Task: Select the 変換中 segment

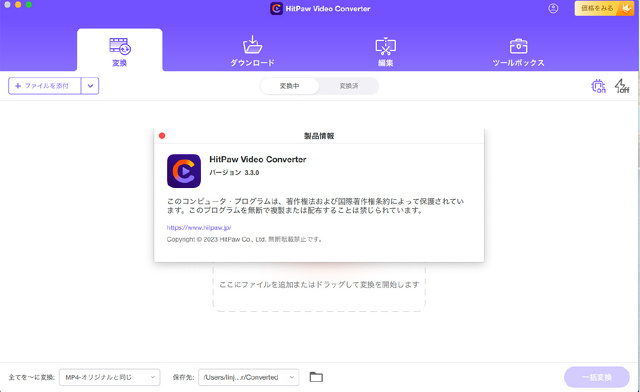Action: click(289, 86)
